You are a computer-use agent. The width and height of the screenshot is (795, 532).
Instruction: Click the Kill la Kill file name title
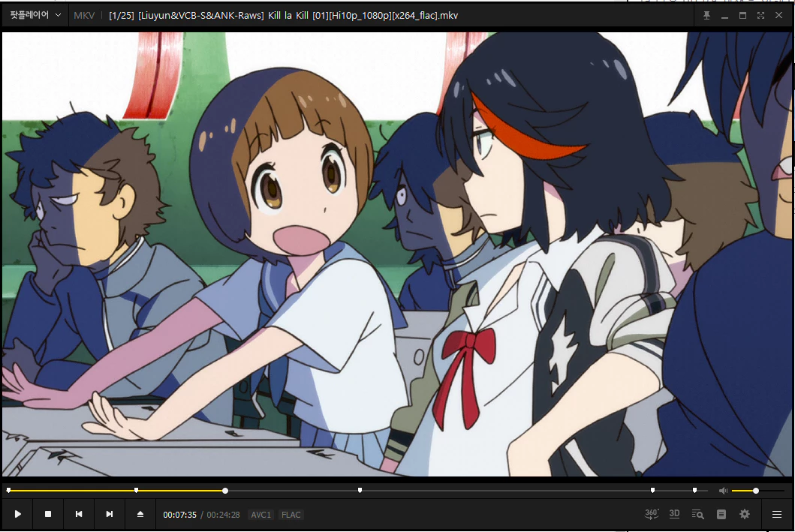[284, 16]
